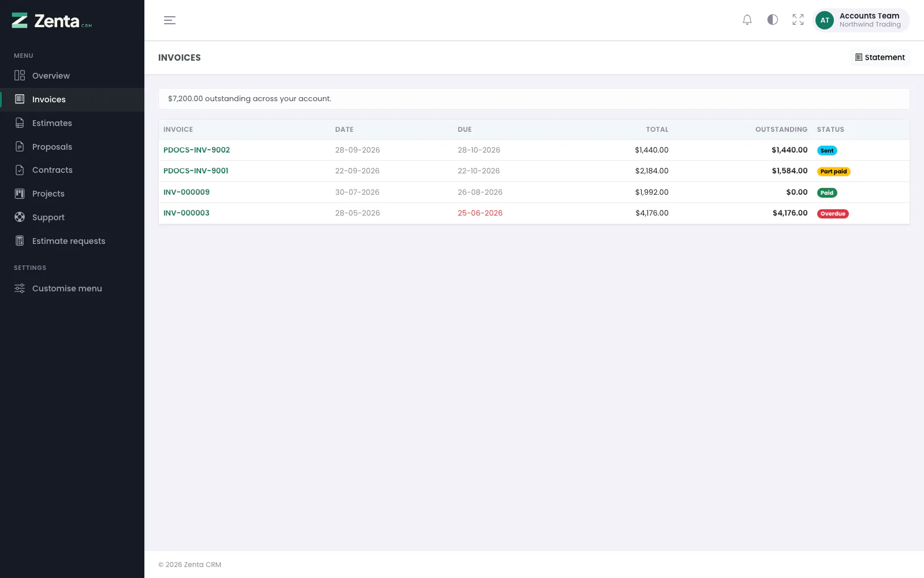
Task: Click the Overview sidebar icon
Action: [x=20, y=76]
